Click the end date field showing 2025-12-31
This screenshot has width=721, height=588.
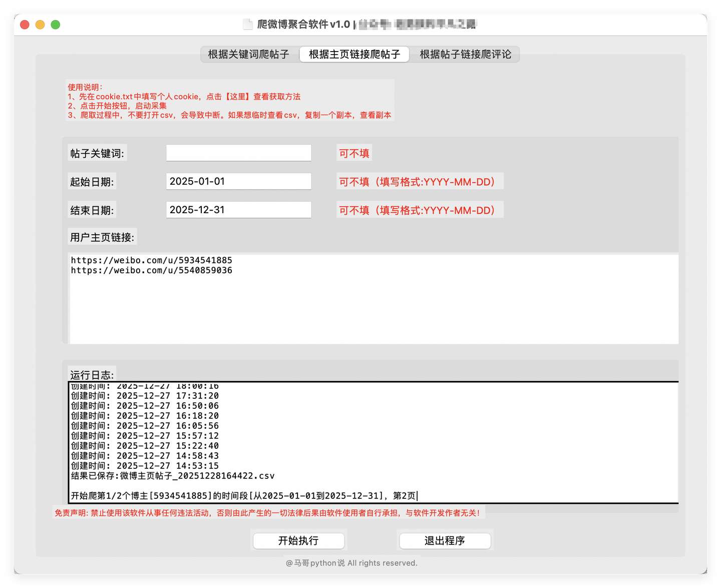[238, 210]
